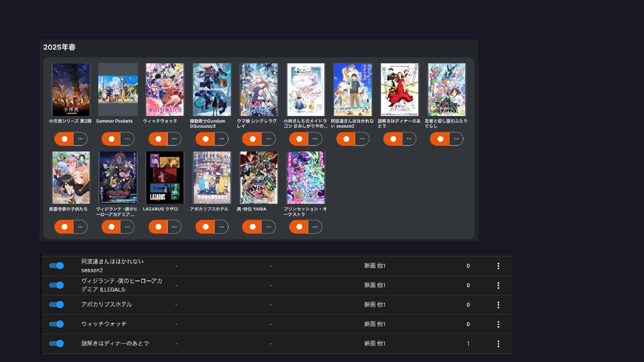This screenshot has width=644, height=362.
Task: Click record button for 小市民シリーズ 第2期
Action: (x=64, y=139)
